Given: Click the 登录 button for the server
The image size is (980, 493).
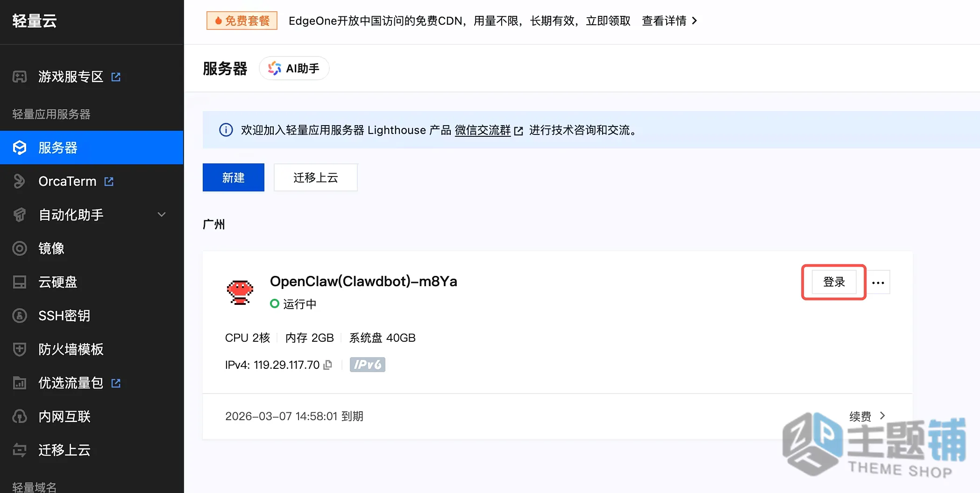Looking at the screenshot, I should tap(834, 282).
